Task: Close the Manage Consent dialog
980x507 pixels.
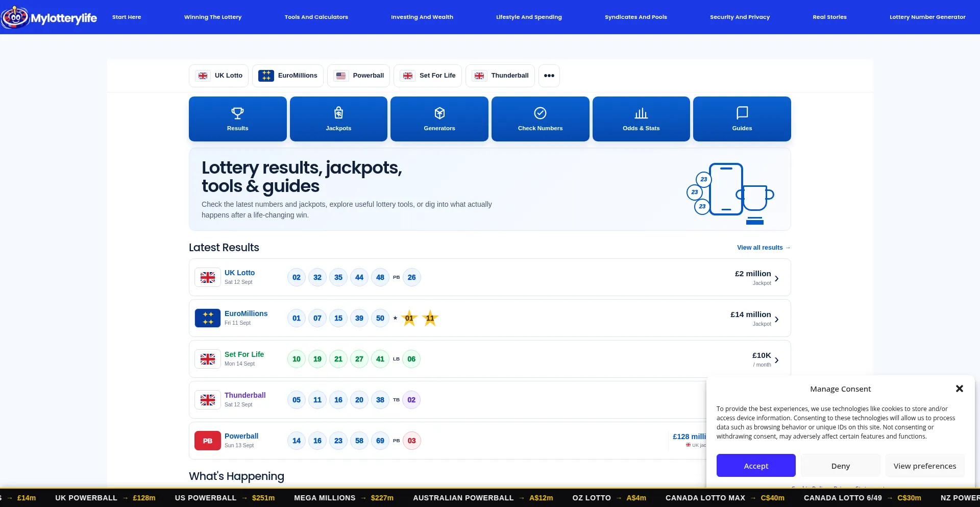Action: (x=959, y=389)
